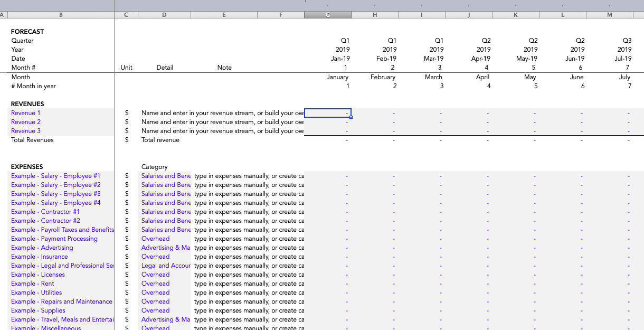Click Advertising category cell in Advertising row
Viewport: 644px width, 330px height.
point(166,248)
